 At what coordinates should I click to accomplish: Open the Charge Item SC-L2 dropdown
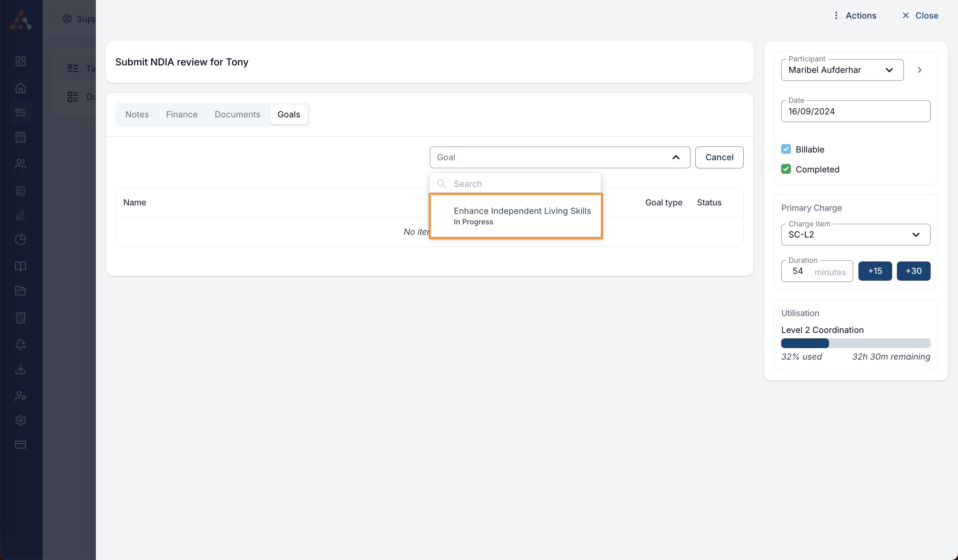tap(855, 234)
